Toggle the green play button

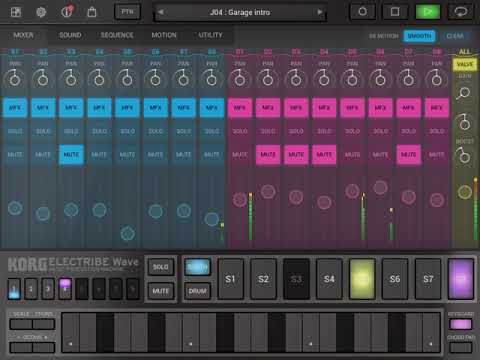428,12
